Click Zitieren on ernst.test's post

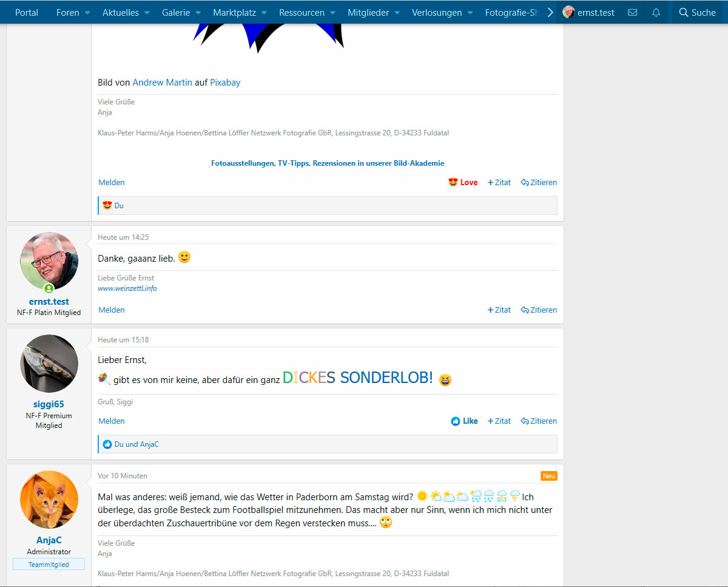539,310
